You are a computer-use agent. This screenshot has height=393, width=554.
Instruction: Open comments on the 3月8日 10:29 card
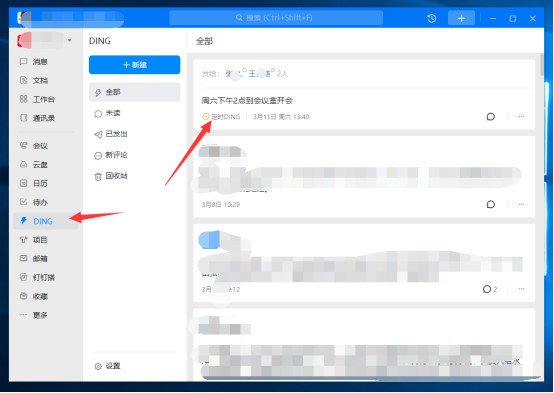(490, 204)
